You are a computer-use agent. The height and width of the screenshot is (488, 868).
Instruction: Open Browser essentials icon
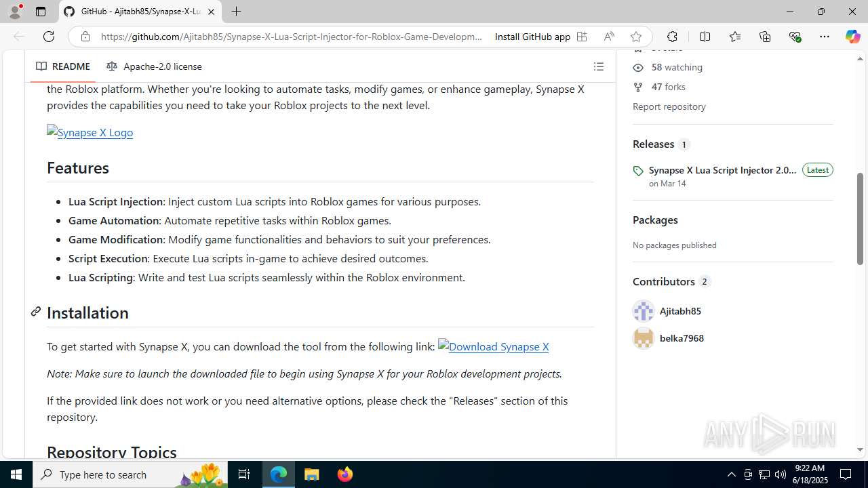(x=795, y=37)
